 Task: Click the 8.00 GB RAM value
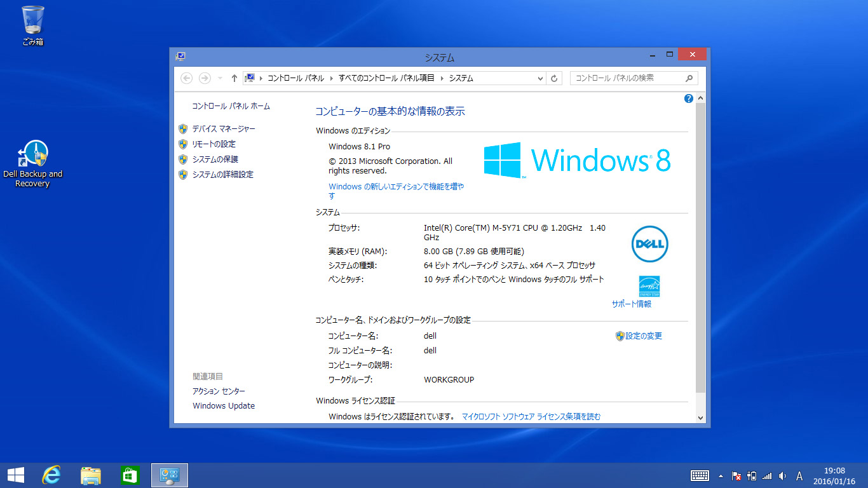coord(474,251)
